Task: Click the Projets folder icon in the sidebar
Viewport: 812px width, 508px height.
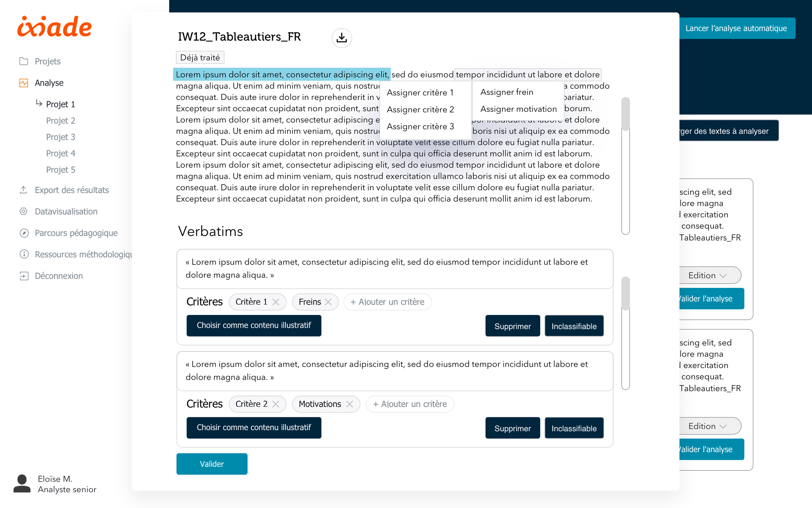Action: point(24,61)
